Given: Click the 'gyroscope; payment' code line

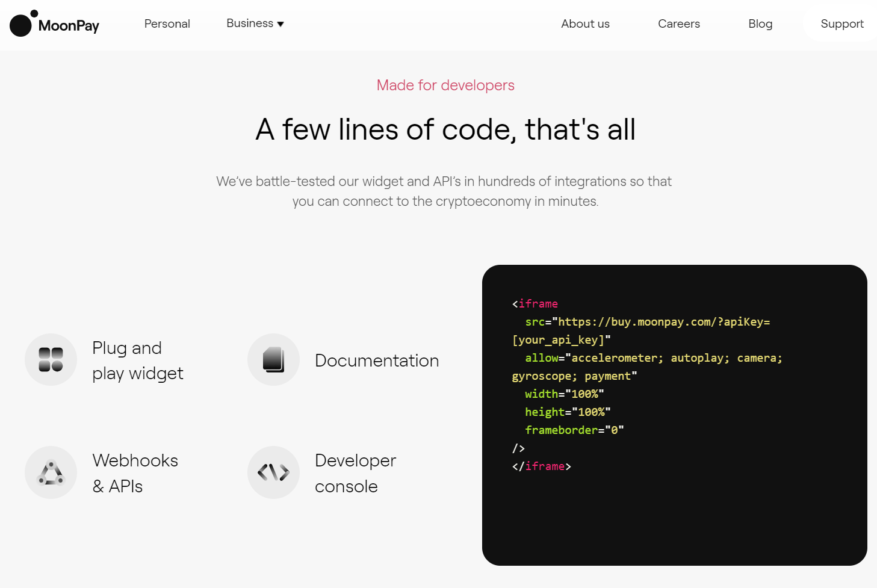Looking at the screenshot, I should point(574,376).
